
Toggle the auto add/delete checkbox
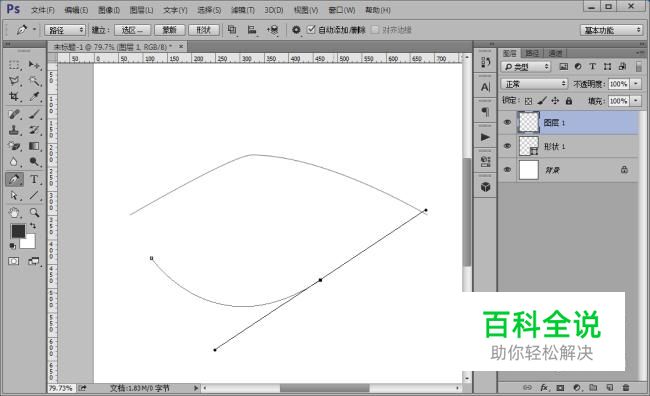point(311,29)
